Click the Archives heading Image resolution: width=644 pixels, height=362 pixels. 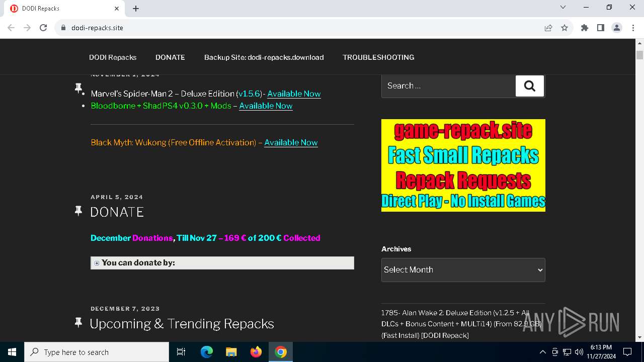click(x=396, y=249)
